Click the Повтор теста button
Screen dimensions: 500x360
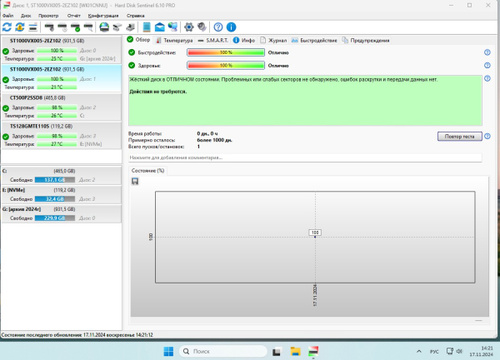point(460,136)
